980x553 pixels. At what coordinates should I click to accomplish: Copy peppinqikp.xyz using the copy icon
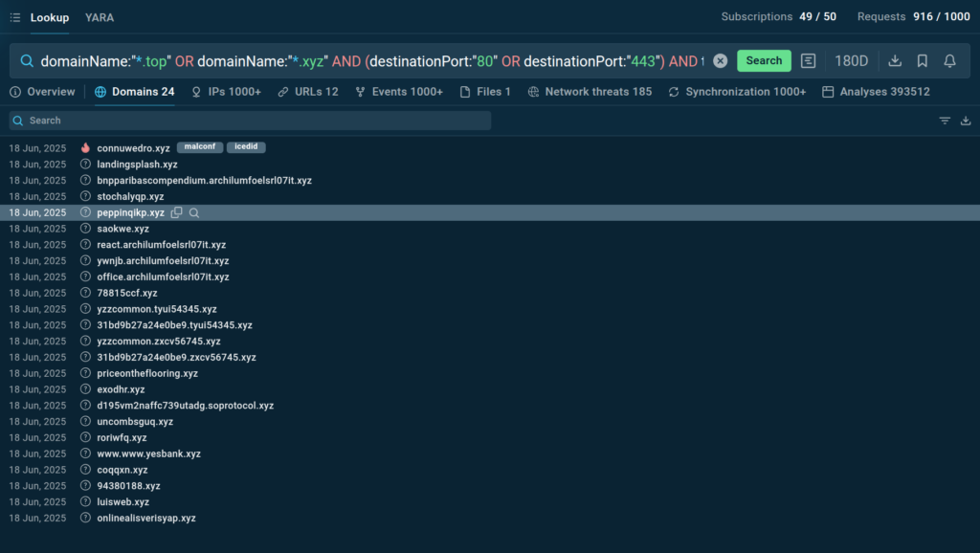[176, 212]
